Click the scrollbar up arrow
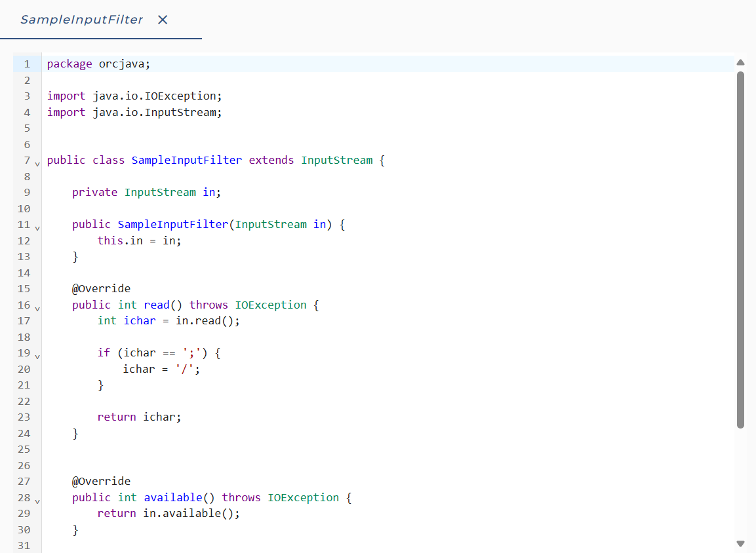Viewport: 756px width, 553px height. tap(740, 62)
